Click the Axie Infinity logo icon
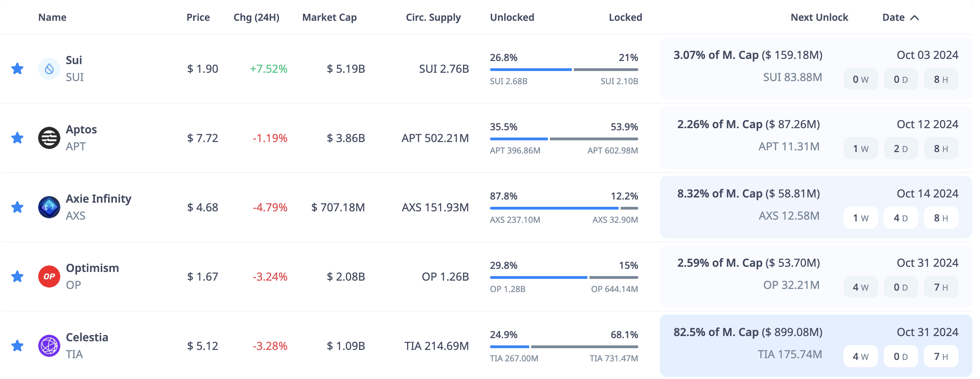Viewport: 980px width, 379px height. [49, 207]
